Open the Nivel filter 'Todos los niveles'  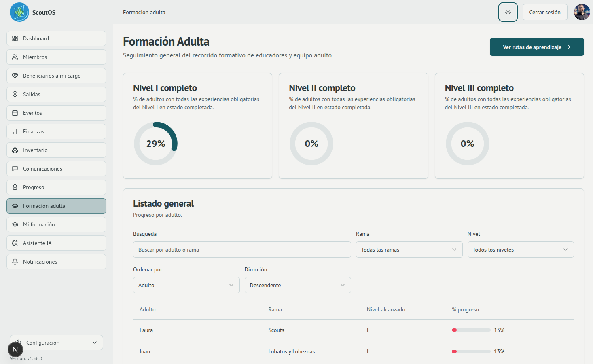520,250
